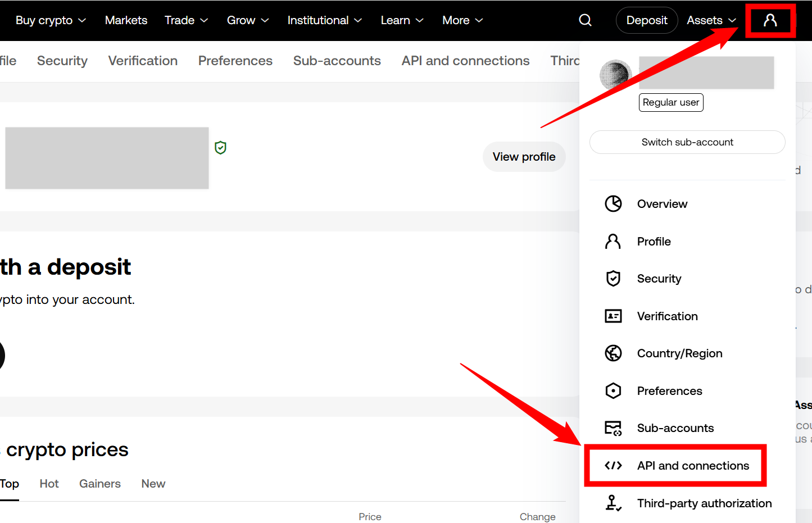812x523 pixels.
Task: Go to the Markets page
Action: click(126, 20)
